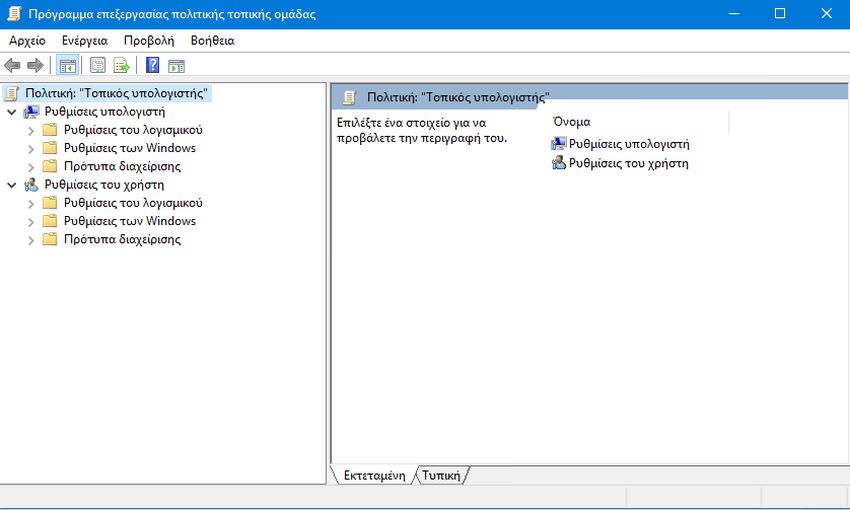Open Help via the blue question mark icon

coord(153,66)
